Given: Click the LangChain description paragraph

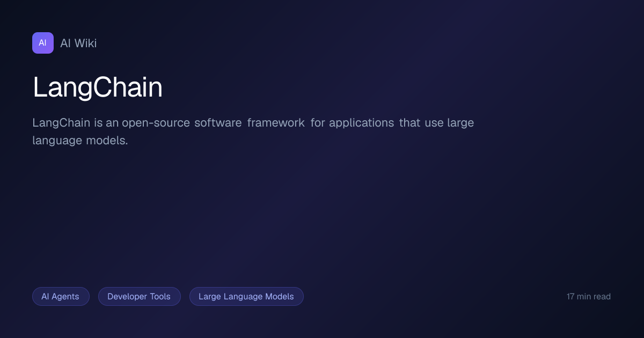Looking at the screenshot, I should 253,131.
